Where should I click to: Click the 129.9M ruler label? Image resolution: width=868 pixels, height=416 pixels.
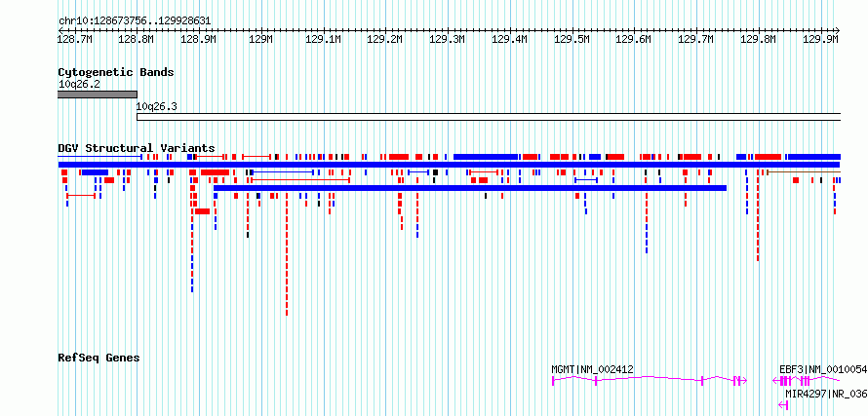pyautogui.click(x=821, y=39)
